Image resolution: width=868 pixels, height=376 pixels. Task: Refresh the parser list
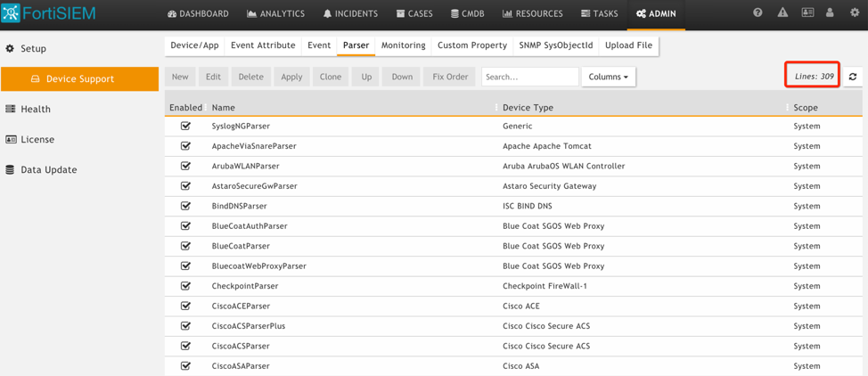[853, 77]
